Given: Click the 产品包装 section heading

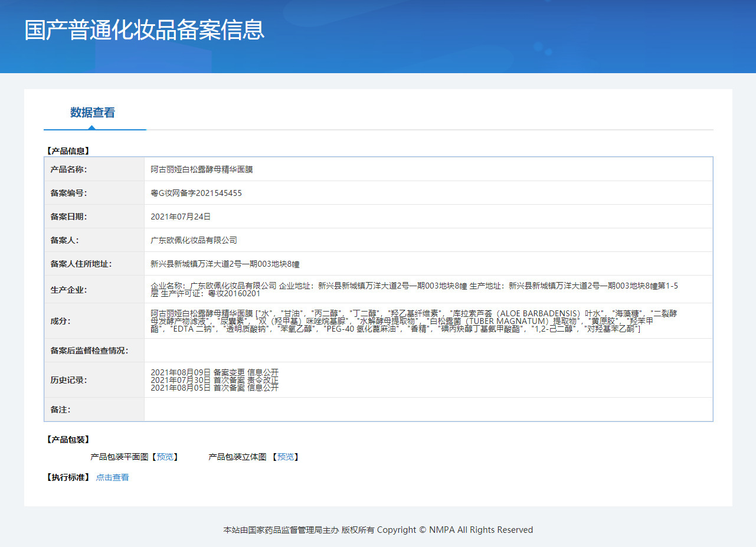Looking at the screenshot, I should tap(68, 440).
